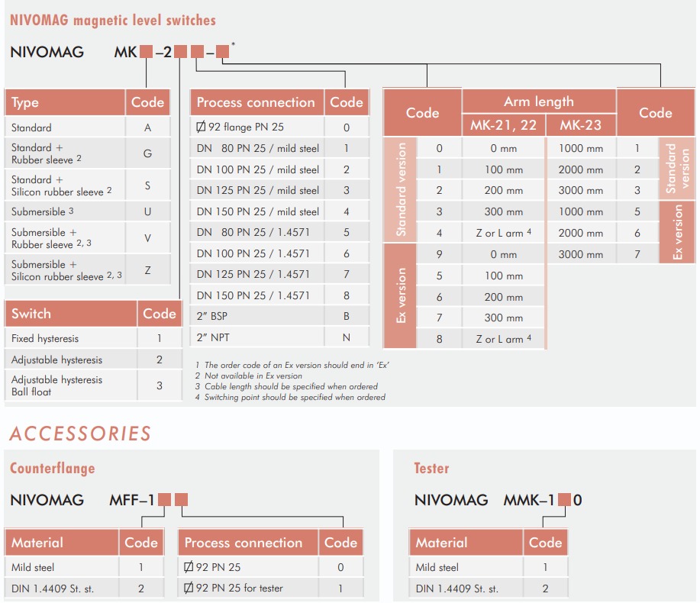Click the 2" NPT process connection row
This screenshot has width=700, height=603.
tap(279, 337)
